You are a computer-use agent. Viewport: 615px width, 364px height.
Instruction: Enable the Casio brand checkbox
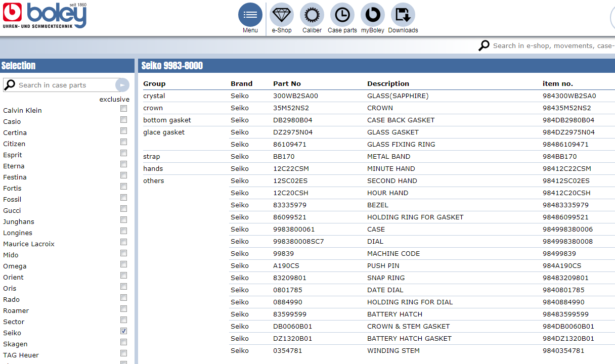[x=123, y=120]
